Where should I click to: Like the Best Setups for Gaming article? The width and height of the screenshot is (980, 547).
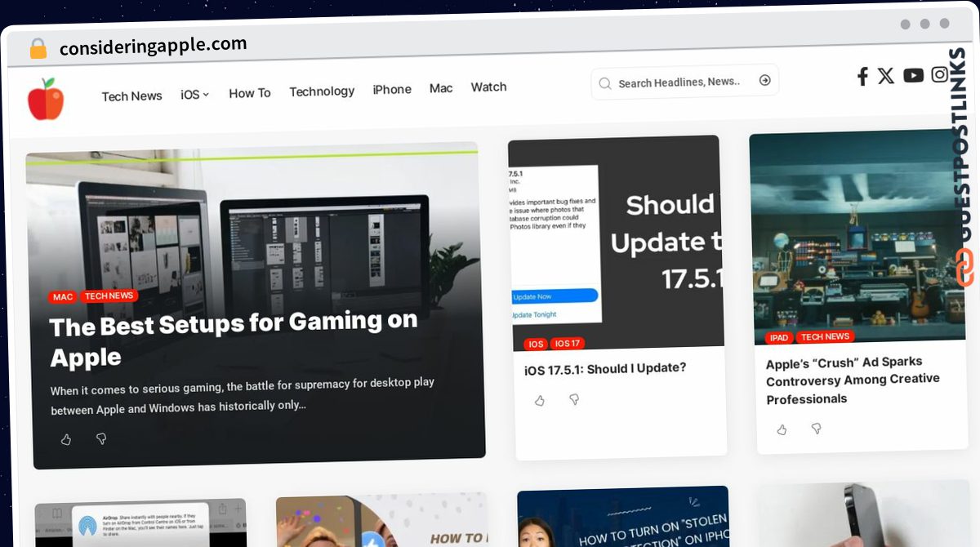pos(66,439)
